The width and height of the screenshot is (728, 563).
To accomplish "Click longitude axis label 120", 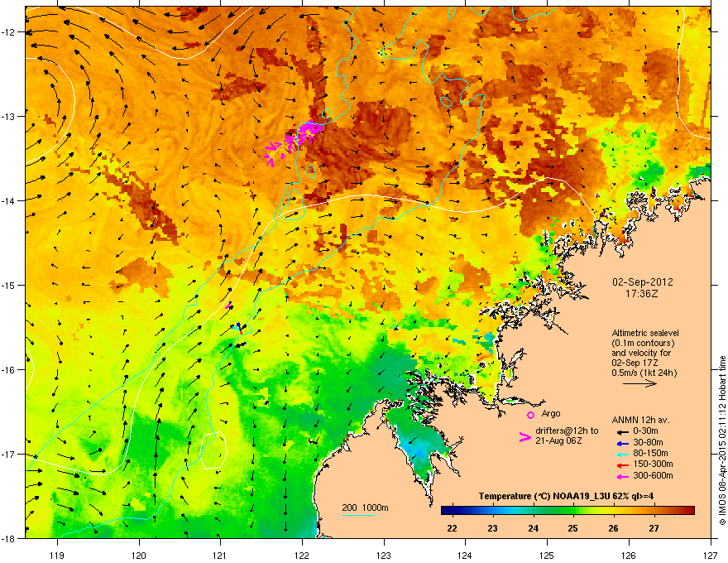I will pyautogui.click(x=139, y=555).
